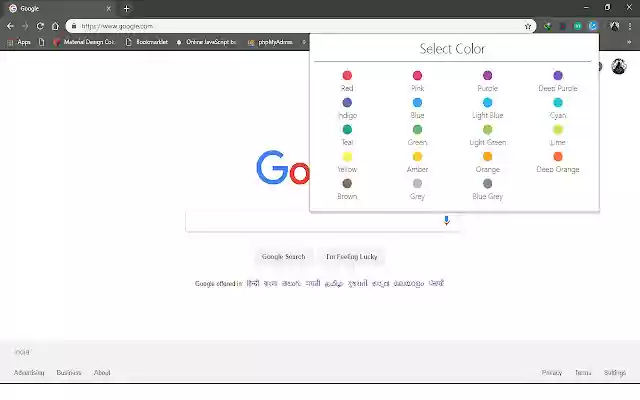Screen dimensions: 640x400
Task: Open the Bookmarklet bookmark
Action: pyautogui.click(x=147, y=42)
